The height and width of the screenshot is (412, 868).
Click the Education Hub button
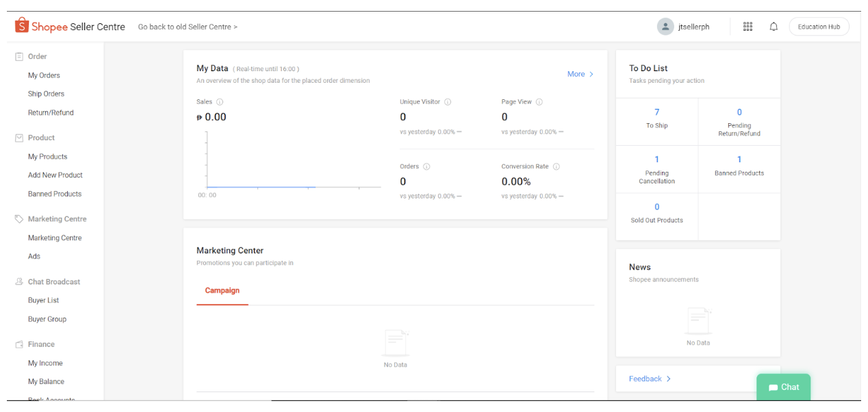pyautogui.click(x=819, y=27)
